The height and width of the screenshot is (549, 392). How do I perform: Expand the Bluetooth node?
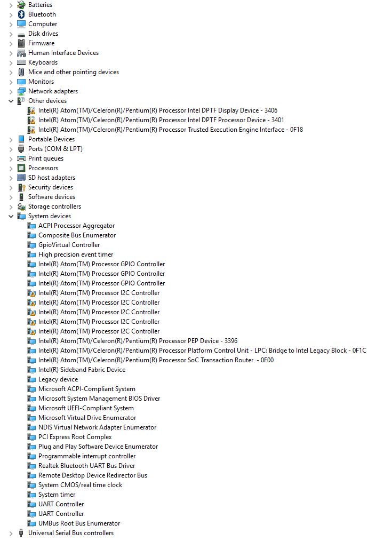[x=11, y=15]
